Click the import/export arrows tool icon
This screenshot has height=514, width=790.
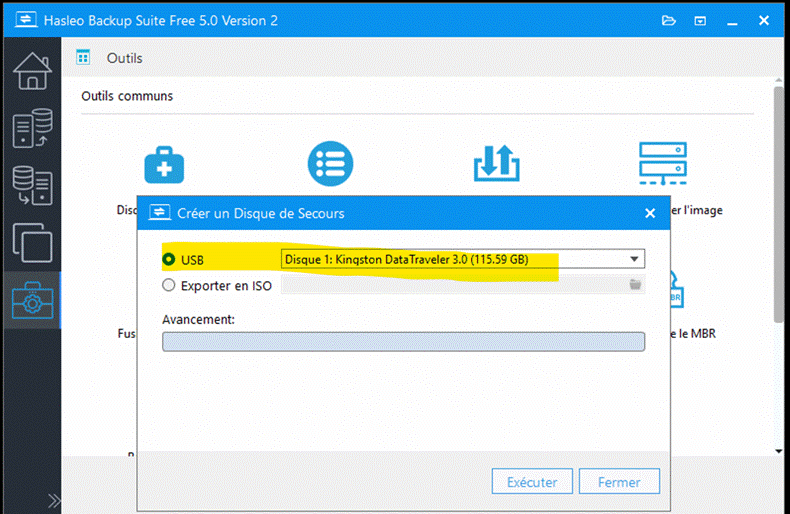[497, 163]
